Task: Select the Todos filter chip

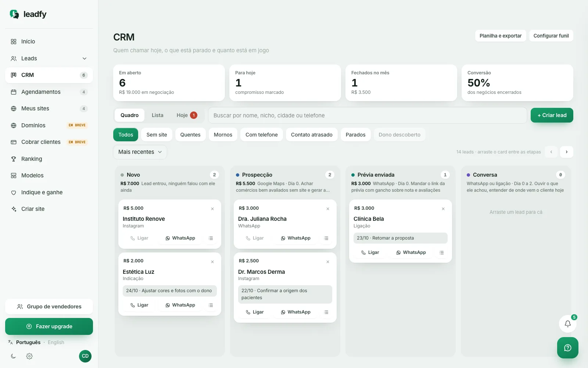Action: click(126, 135)
